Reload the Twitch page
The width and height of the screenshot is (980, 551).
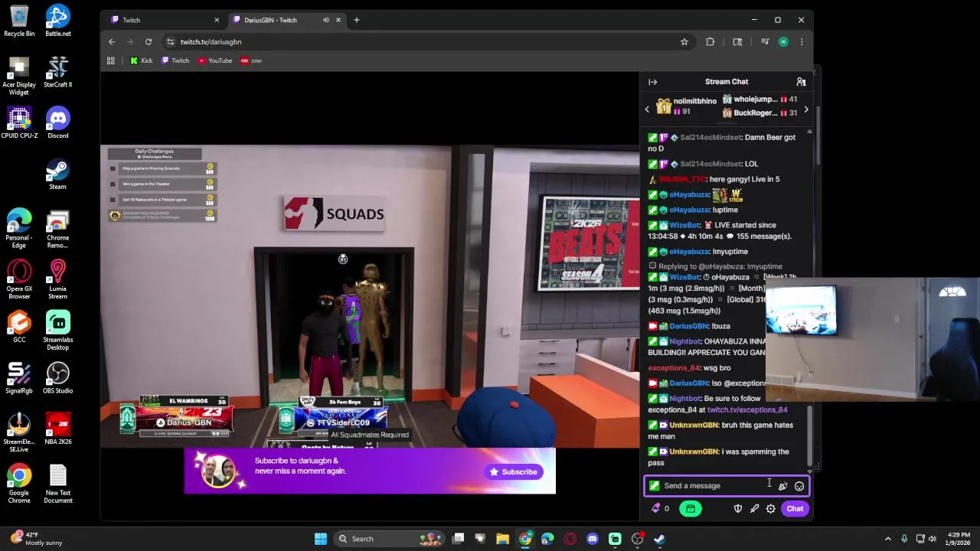point(149,42)
